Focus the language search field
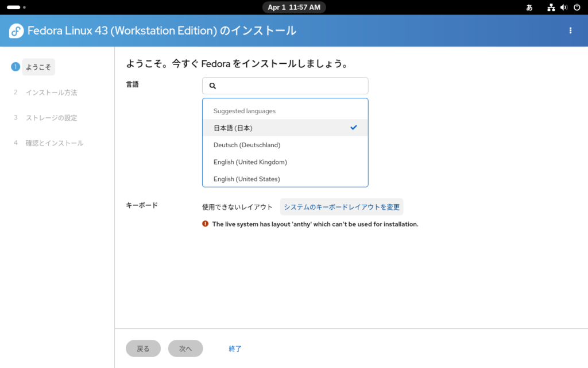The height and width of the screenshot is (368, 588). 290,86
